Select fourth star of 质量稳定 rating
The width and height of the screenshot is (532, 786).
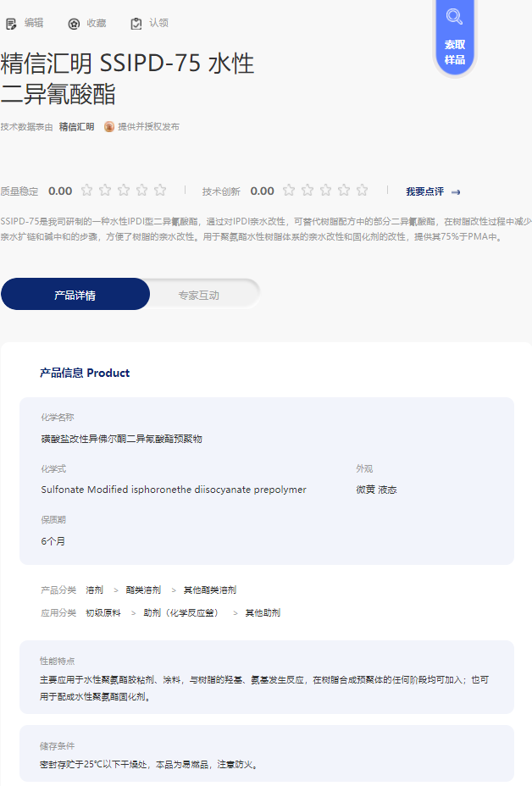(142, 191)
